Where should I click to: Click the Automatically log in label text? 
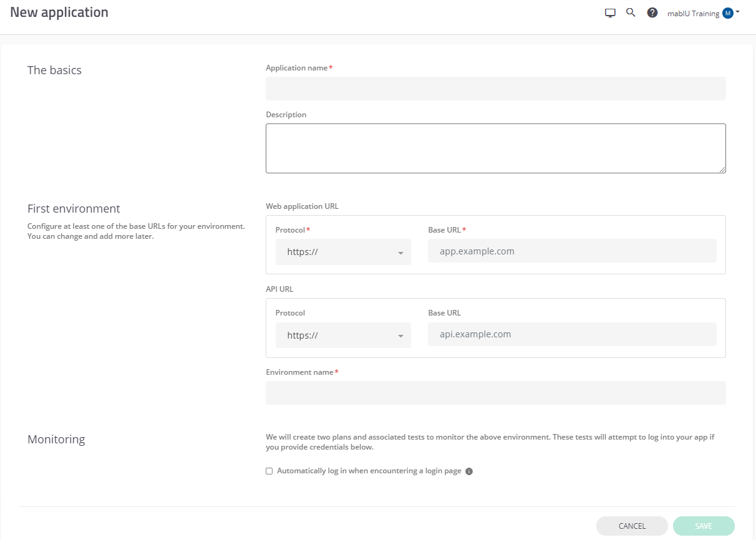pos(369,471)
